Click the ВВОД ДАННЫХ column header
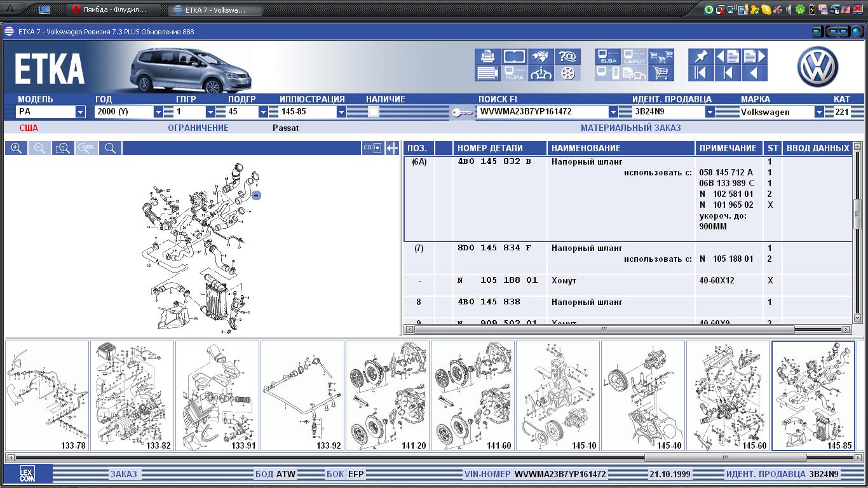Screen dimensions: 868x488 tap(818, 148)
